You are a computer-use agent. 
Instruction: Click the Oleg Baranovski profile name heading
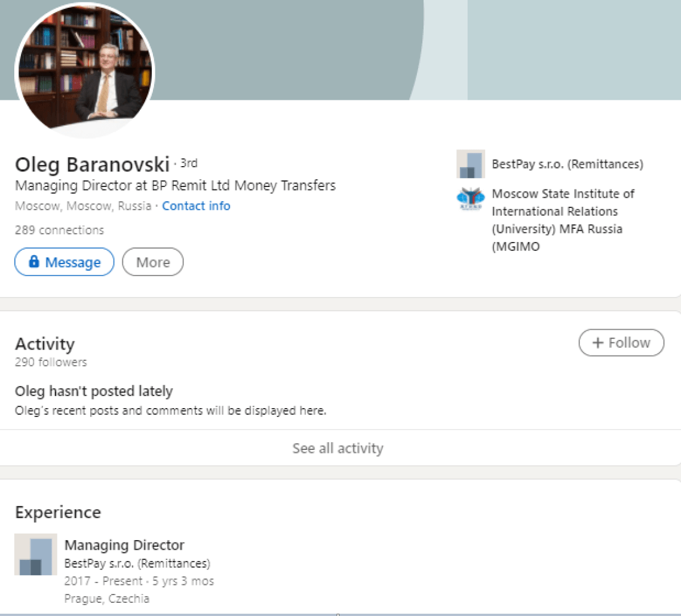[92, 164]
